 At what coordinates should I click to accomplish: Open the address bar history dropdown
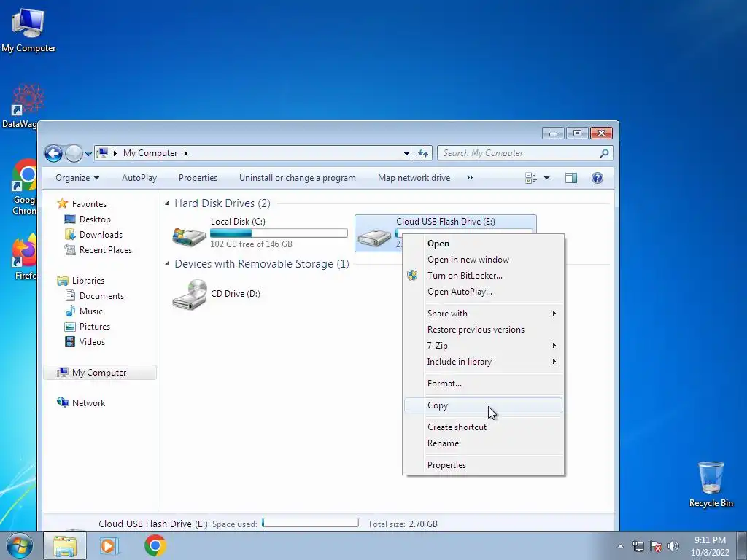(406, 153)
